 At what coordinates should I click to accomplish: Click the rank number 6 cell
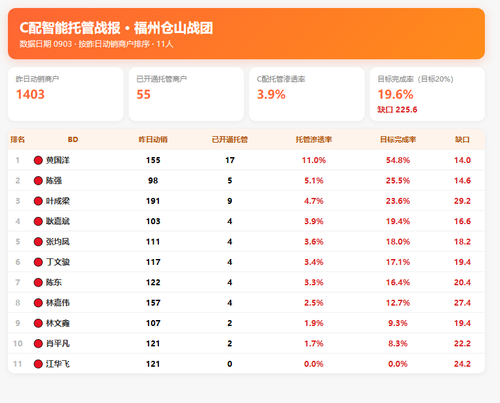[18, 262]
